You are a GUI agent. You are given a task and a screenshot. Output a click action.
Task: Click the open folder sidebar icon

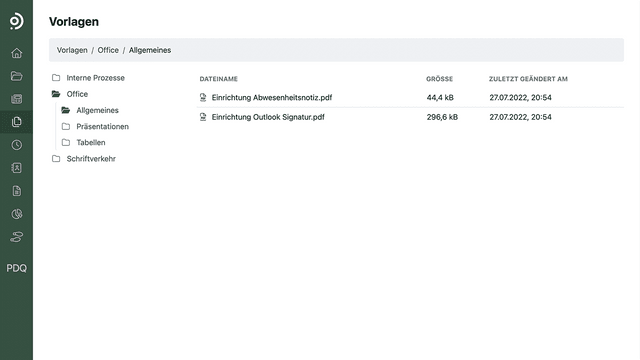pyautogui.click(x=16, y=76)
